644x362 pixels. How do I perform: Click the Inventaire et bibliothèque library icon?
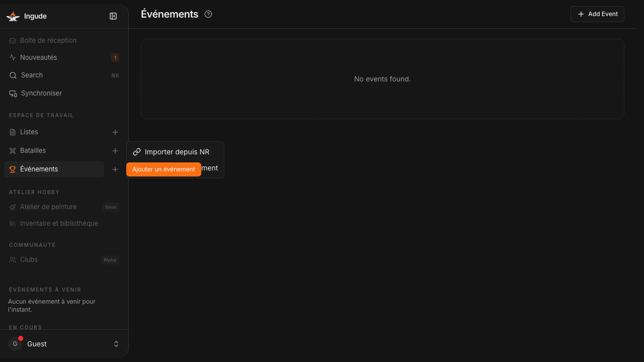click(x=13, y=224)
